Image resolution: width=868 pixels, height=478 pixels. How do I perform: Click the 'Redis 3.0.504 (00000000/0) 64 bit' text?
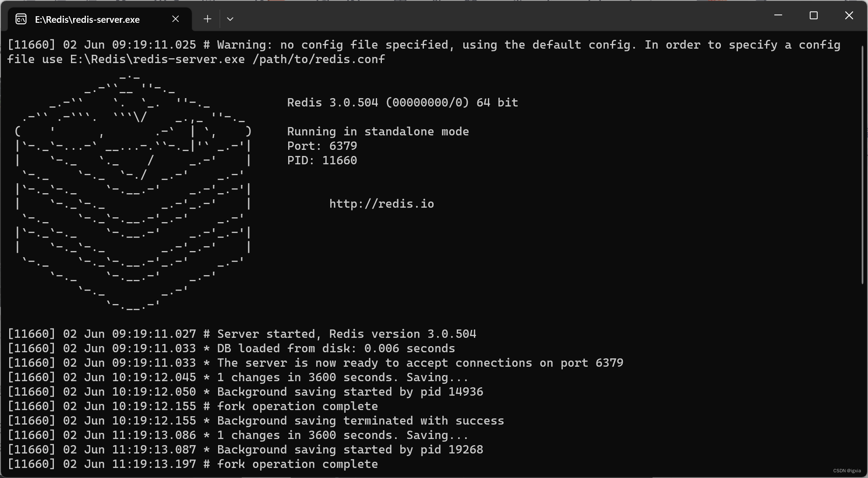[402, 103]
